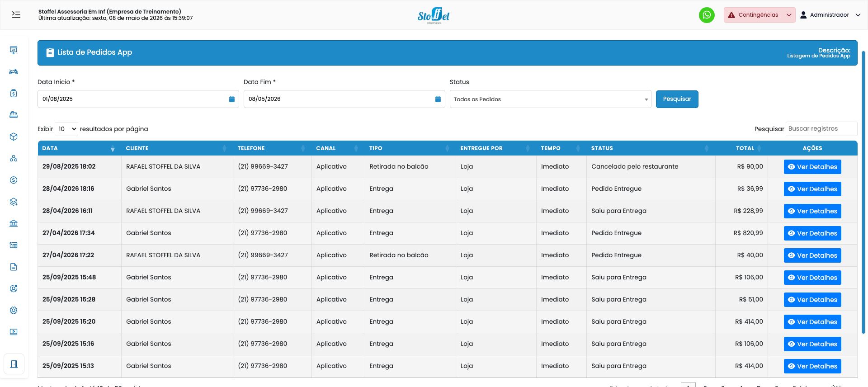
Task: Sort table by ENTREGUE POR column
Action: point(496,148)
